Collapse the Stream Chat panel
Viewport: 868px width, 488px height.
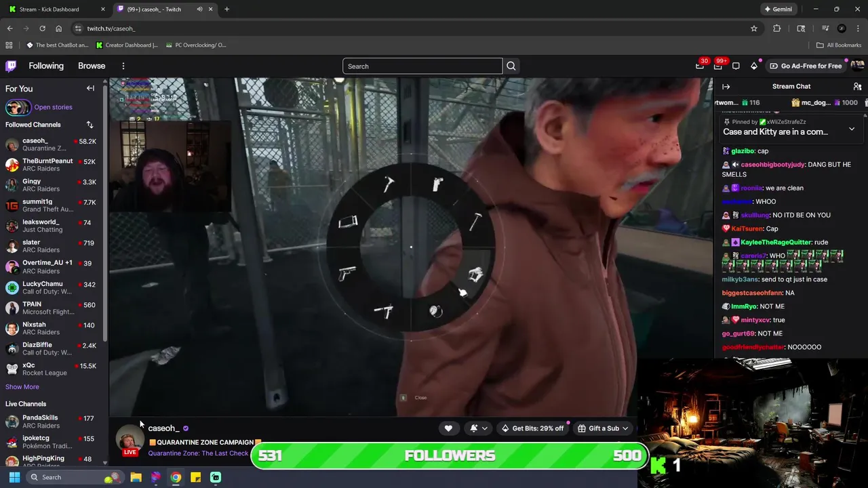pos(726,87)
